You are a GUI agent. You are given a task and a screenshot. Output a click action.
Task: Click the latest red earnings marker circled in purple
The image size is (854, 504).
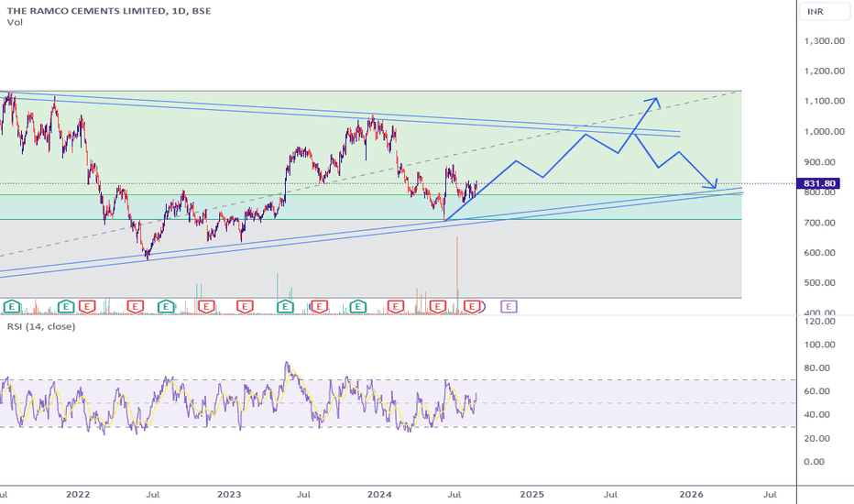(473, 307)
